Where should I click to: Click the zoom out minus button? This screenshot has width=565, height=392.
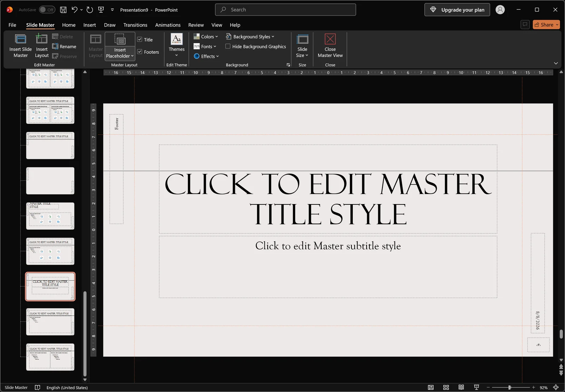(488, 387)
